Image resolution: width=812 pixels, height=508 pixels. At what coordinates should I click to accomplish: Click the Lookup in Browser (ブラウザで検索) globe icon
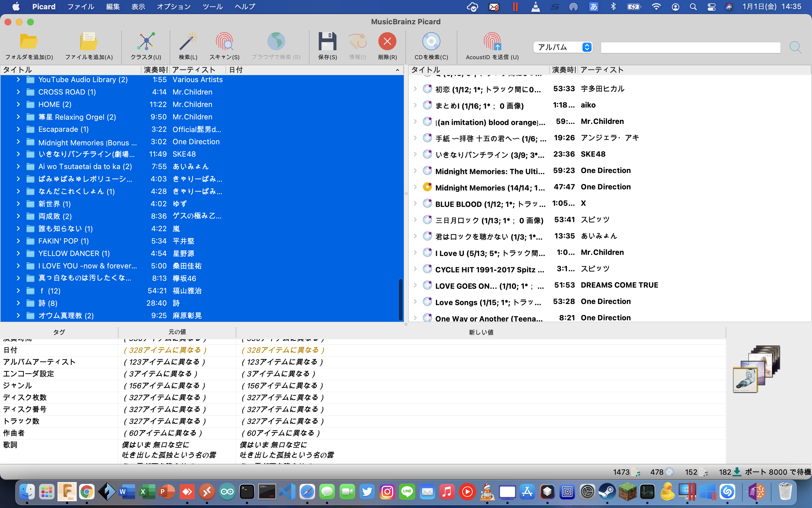[276, 42]
